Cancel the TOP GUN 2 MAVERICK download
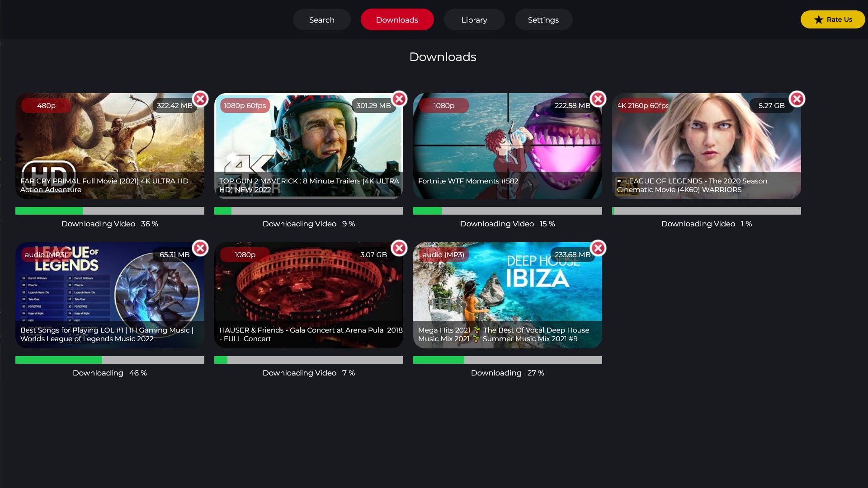 pos(399,99)
